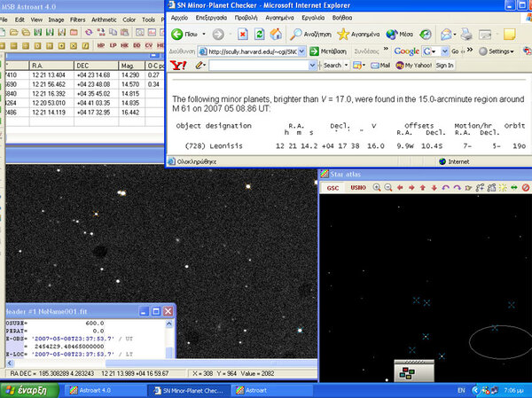Select the USNO catalog toggle in Star atlas

tap(358, 188)
